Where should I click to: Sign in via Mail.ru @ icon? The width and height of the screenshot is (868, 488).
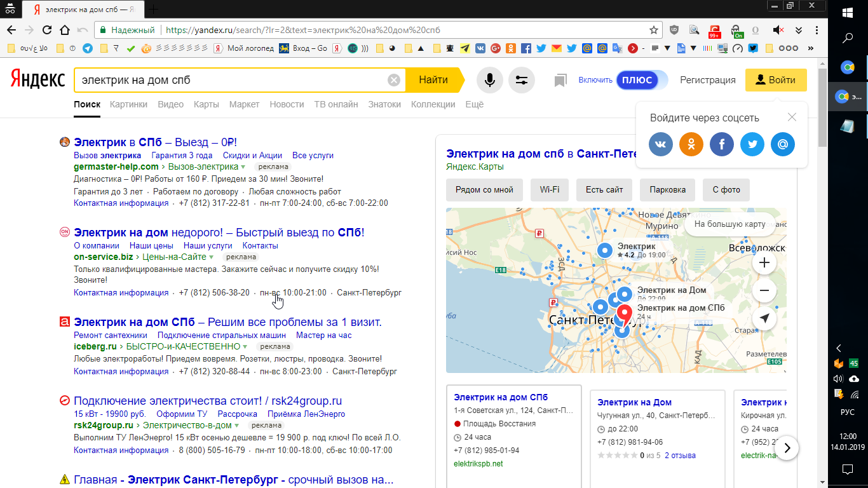783,144
